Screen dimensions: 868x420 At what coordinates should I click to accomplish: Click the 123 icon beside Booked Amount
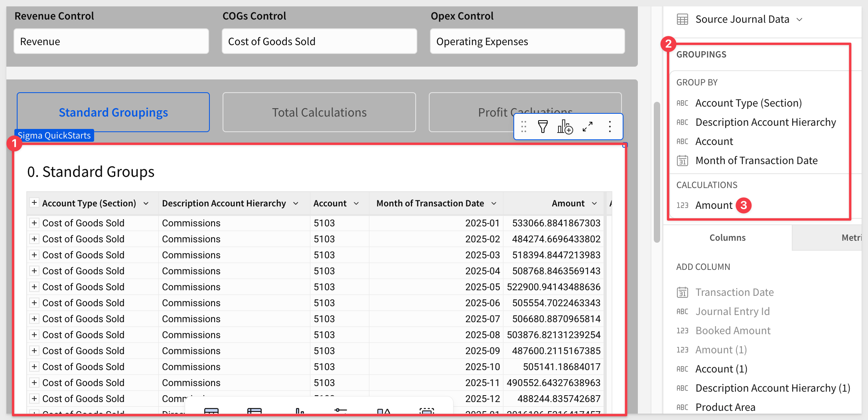[683, 331]
